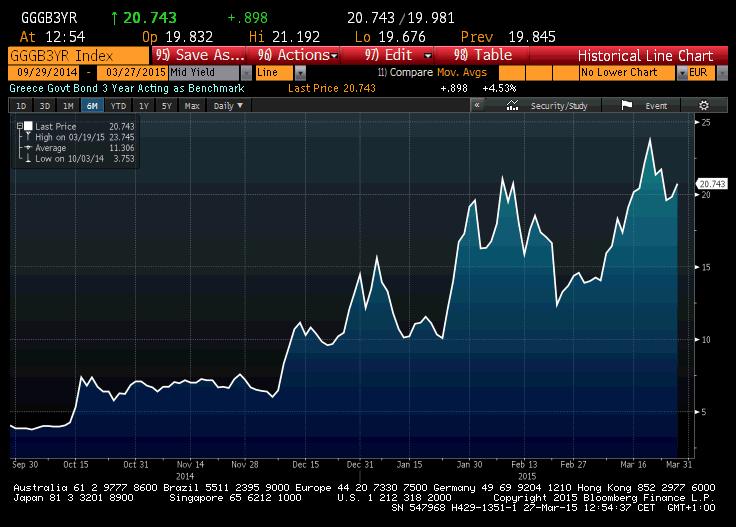
Task: Click the Security/Study label
Action: click(x=559, y=106)
